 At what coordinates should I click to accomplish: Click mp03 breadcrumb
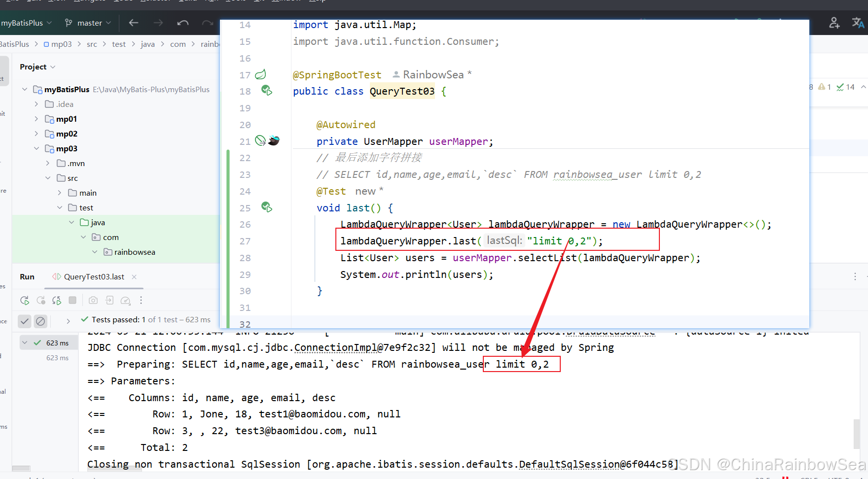click(x=58, y=44)
